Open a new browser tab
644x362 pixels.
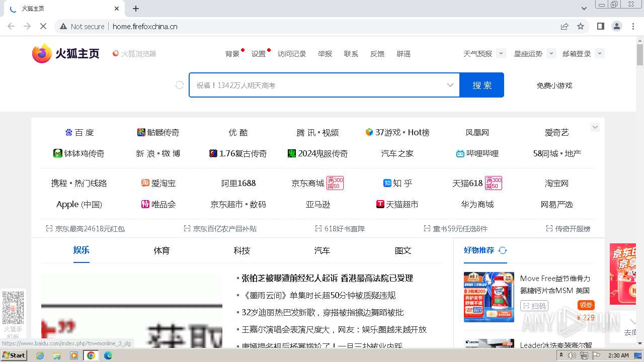(x=136, y=9)
